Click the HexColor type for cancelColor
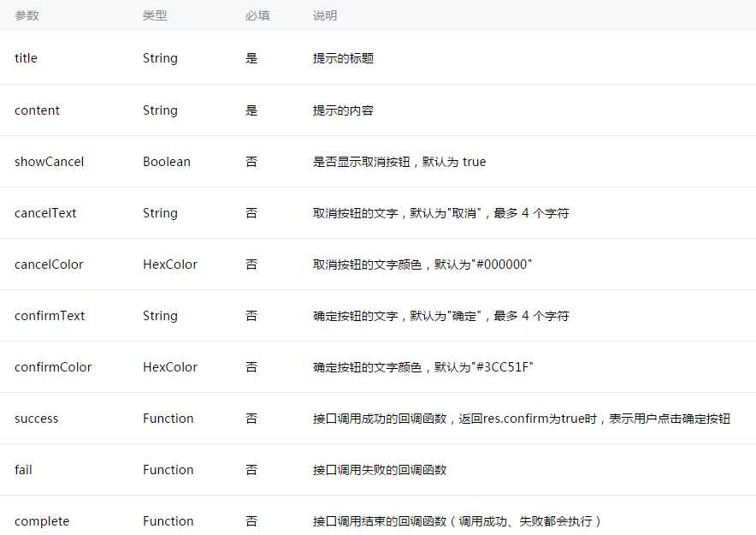 tap(170, 264)
